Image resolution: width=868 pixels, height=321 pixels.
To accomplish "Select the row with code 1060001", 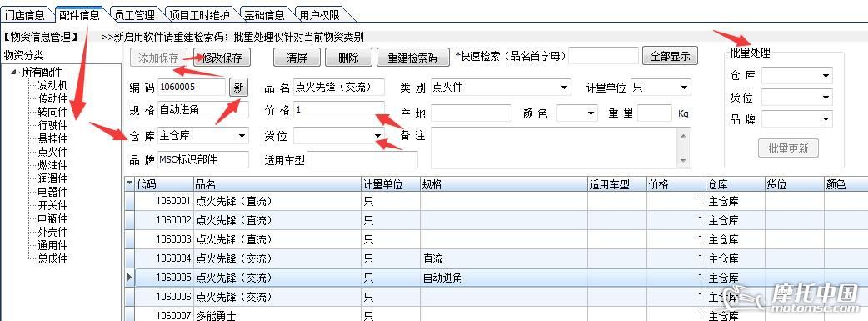I will [x=496, y=201].
